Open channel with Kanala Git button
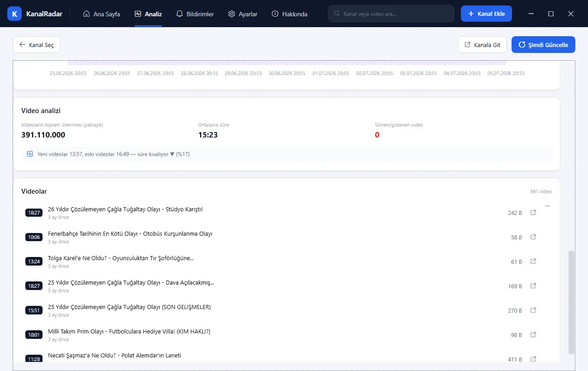 [x=482, y=45]
